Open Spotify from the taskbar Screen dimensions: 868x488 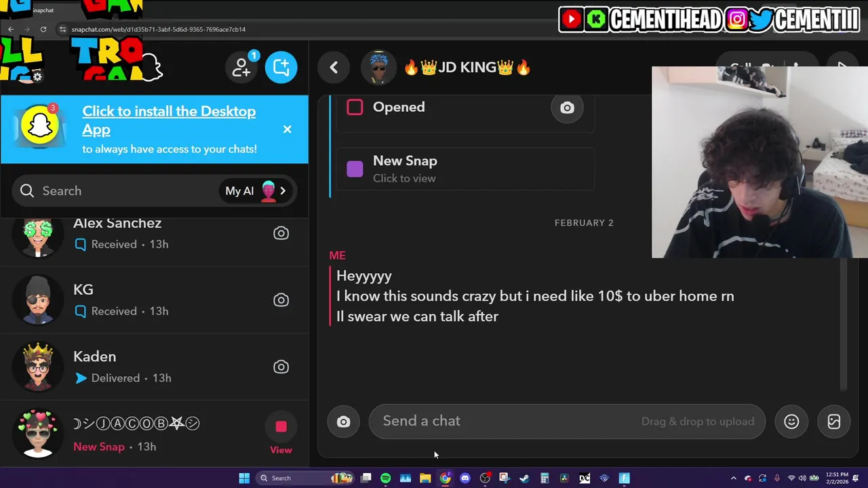[385, 478]
